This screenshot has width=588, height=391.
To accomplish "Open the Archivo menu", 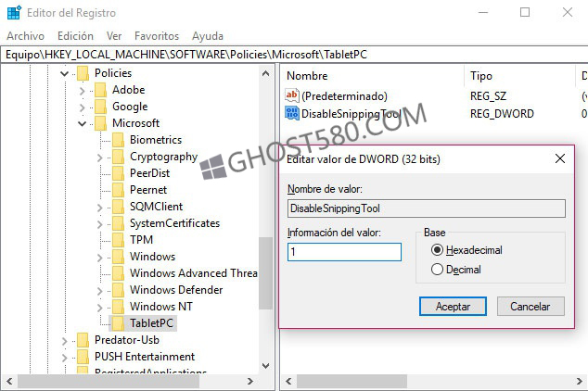I will tap(25, 36).
